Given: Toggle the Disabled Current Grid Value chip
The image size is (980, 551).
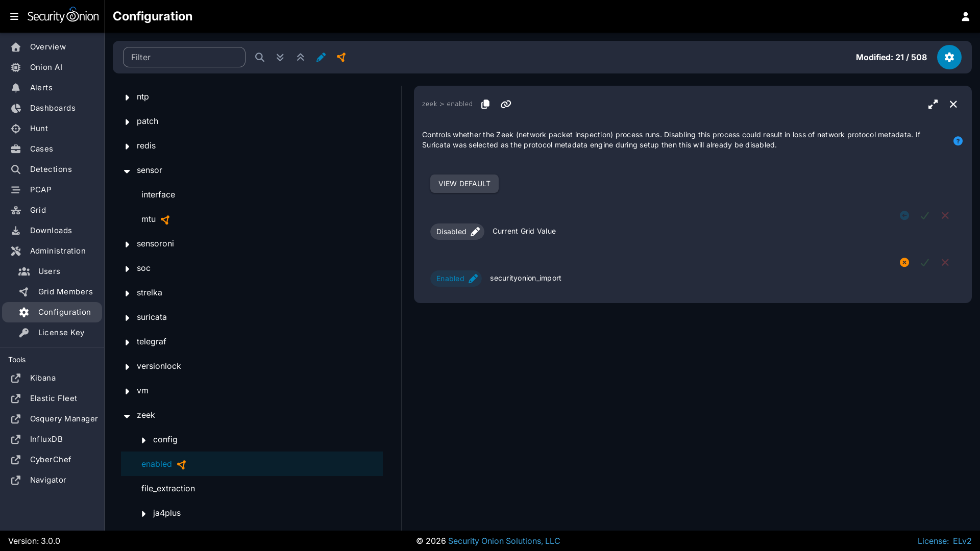Looking at the screenshot, I should (457, 232).
